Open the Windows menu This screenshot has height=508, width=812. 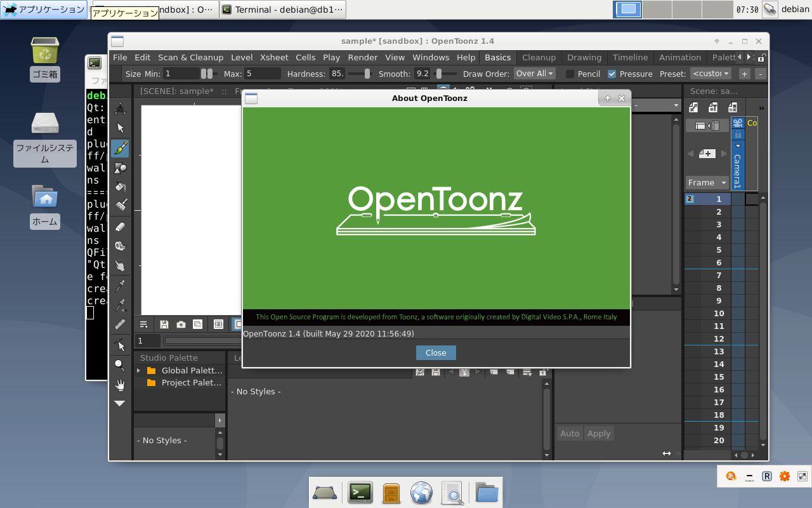431,57
